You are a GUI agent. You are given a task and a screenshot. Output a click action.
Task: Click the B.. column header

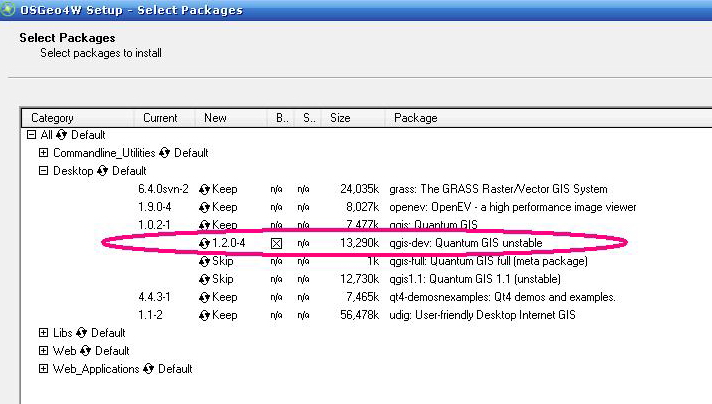click(x=281, y=118)
